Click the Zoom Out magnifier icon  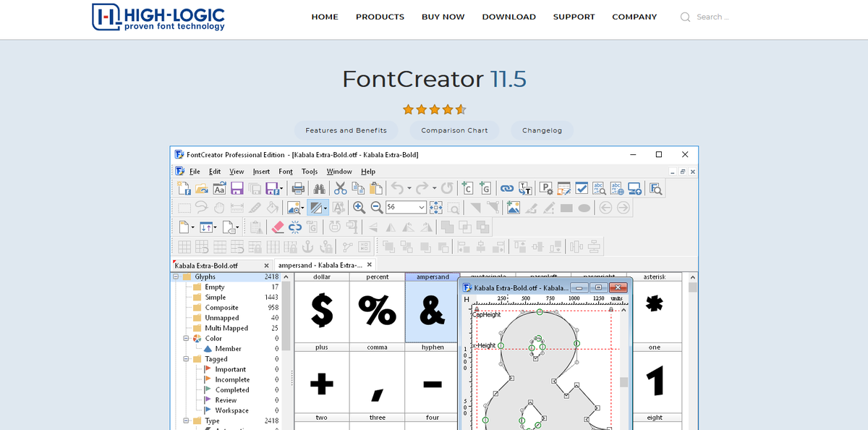[x=376, y=208]
